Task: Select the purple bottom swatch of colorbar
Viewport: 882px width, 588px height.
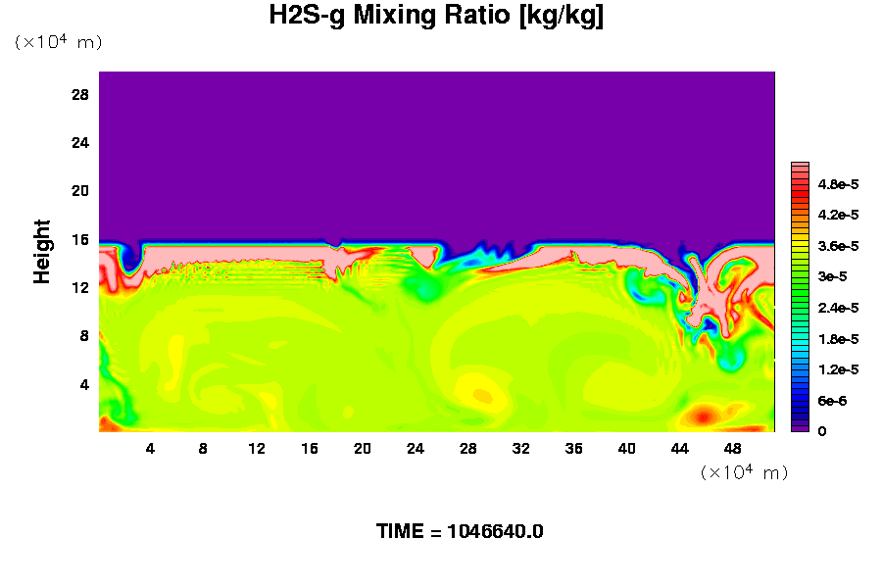Action: tap(799, 427)
